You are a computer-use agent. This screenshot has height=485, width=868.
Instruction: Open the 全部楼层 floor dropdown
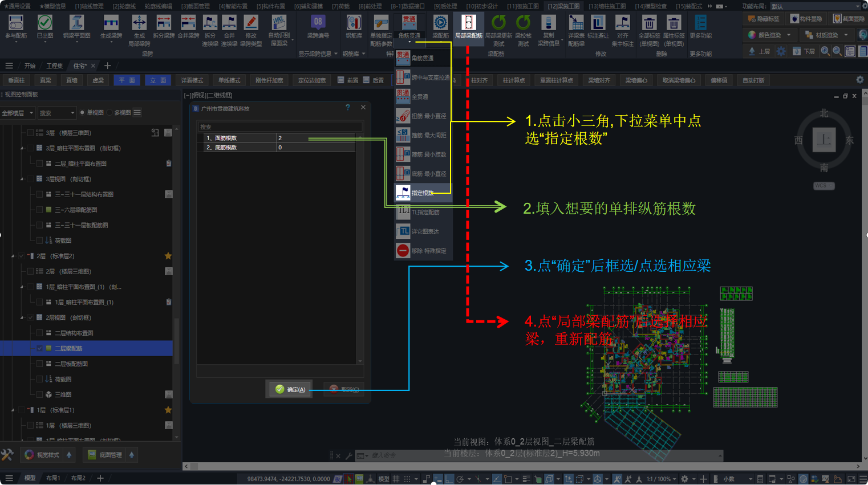[18, 113]
